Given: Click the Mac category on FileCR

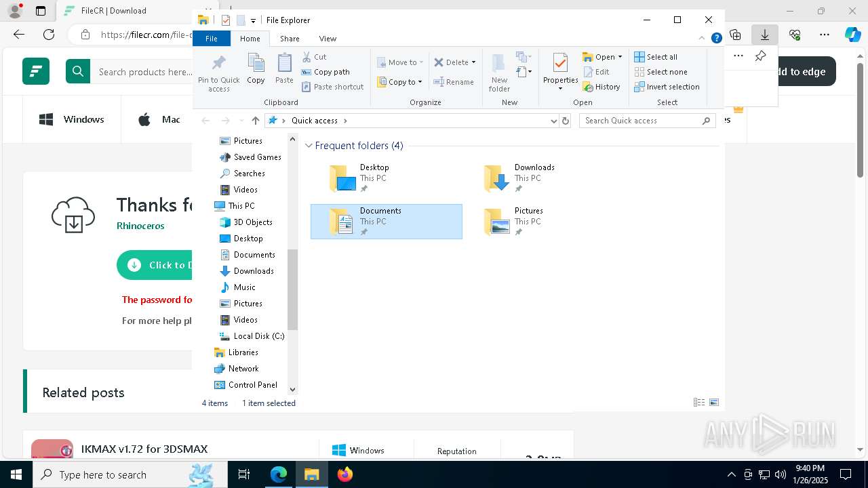Looking at the screenshot, I should click(x=161, y=119).
